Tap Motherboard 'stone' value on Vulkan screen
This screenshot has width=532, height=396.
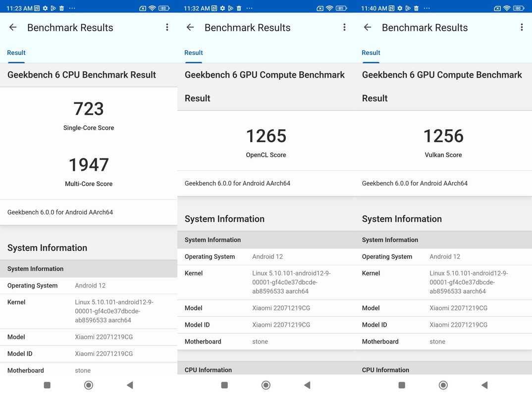click(x=437, y=342)
